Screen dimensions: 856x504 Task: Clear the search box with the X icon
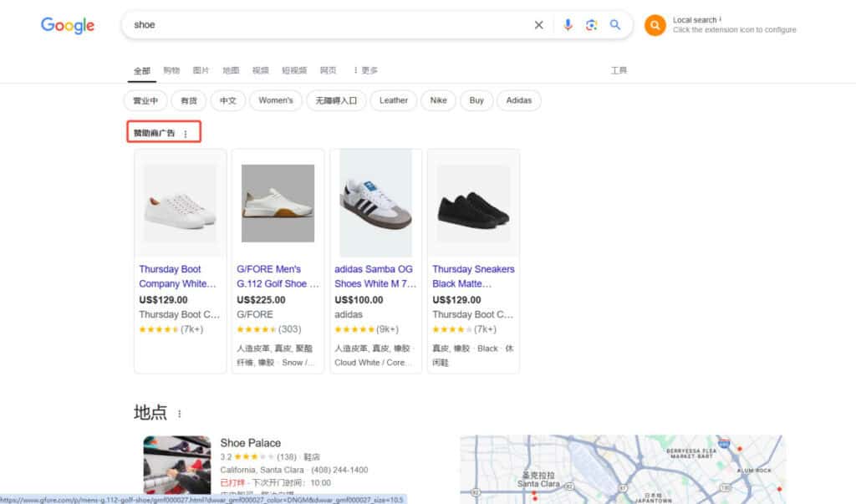pyautogui.click(x=539, y=25)
